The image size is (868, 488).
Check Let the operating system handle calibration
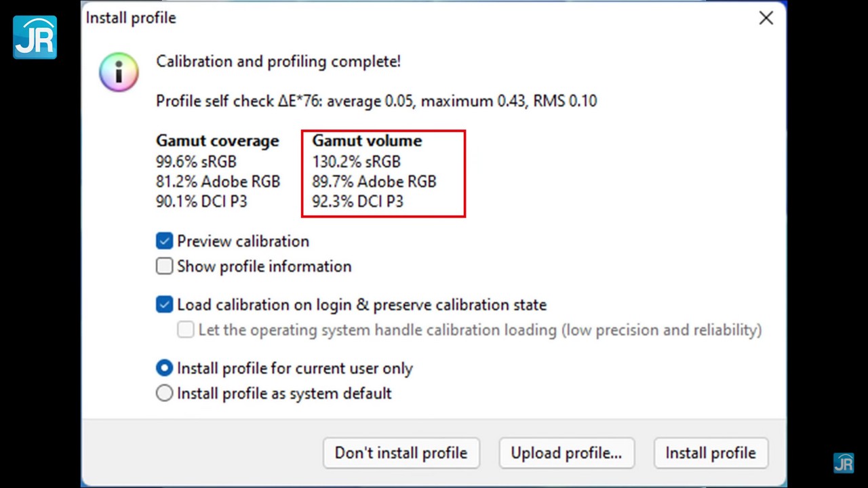(186, 330)
